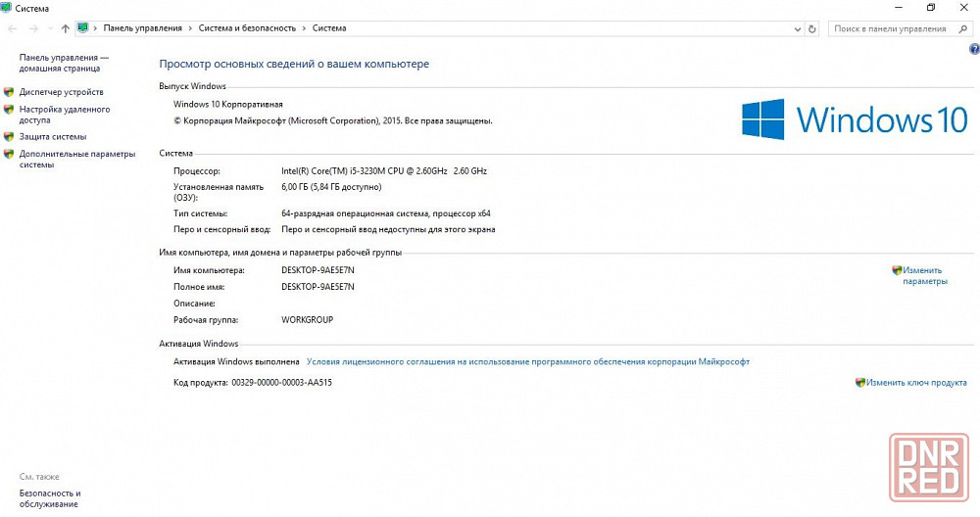This screenshot has height=517, width=980.
Task: Click the Up one level arrow
Action: pos(65,29)
